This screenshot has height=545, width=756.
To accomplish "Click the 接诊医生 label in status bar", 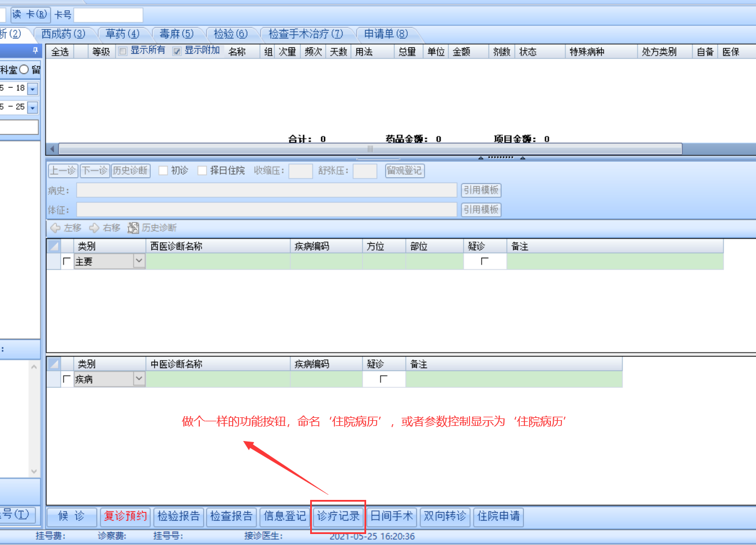I will pyautogui.click(x=263, y=536).
